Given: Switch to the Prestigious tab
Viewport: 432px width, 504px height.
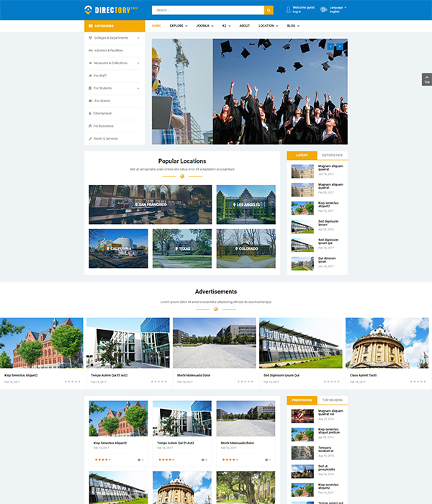Looking at the screenshot, I should pyautogui.click(x=302, y=400).
